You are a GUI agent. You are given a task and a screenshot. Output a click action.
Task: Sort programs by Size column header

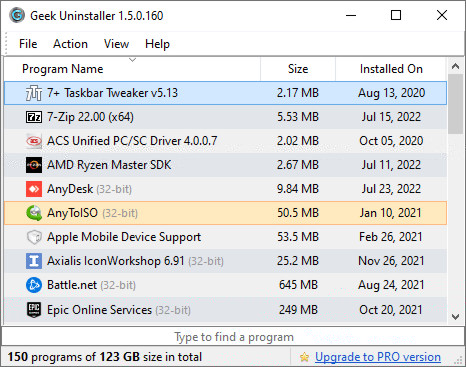(298, 69)
